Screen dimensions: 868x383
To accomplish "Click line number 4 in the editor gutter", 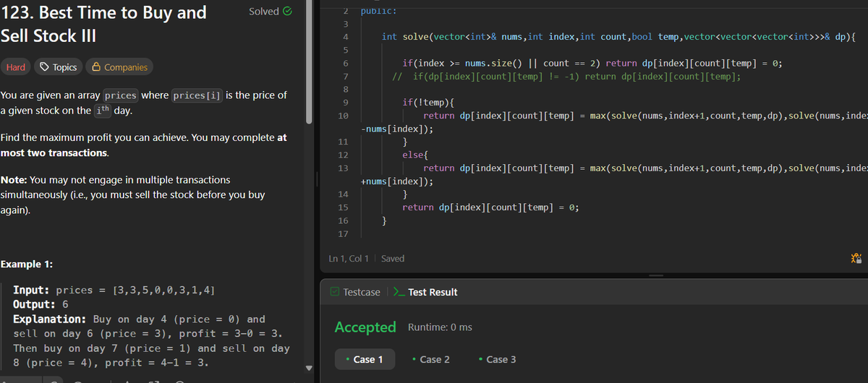I will pyautogui.click(x=346, y=37).
